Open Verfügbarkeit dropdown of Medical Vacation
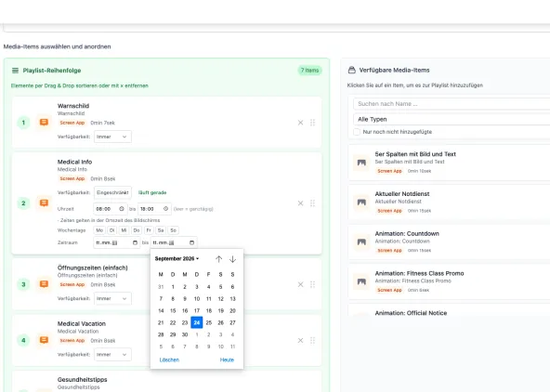Image resolution: width=550 pixels, height=392 pixels. (112, 355)
